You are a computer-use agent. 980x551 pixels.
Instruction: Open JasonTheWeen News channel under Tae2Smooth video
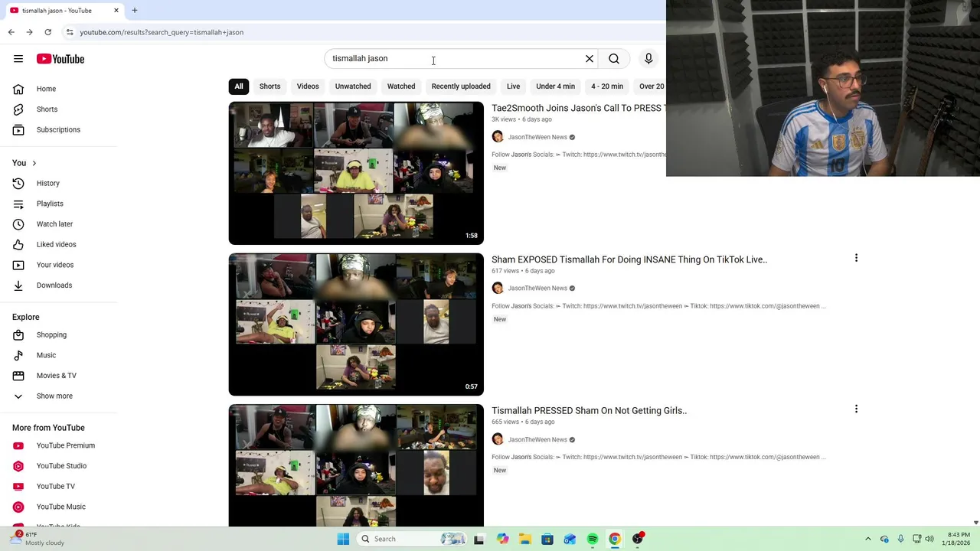coord(537,137)
